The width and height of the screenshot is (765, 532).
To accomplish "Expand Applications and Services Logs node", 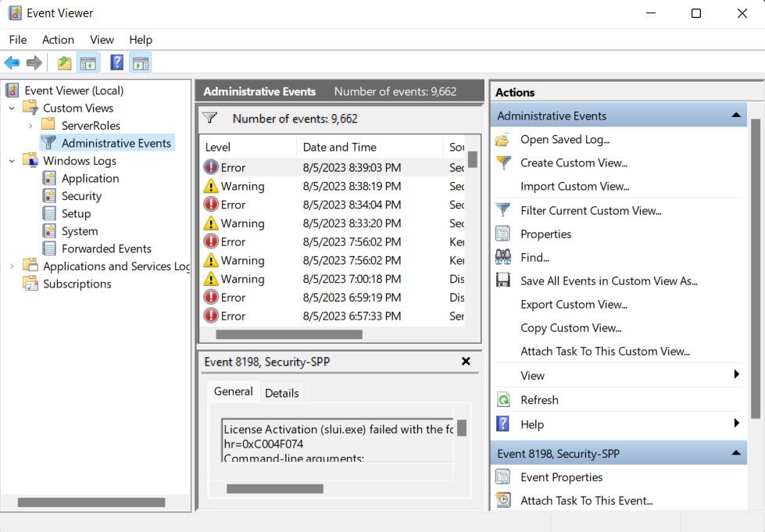I will [12, 266].
